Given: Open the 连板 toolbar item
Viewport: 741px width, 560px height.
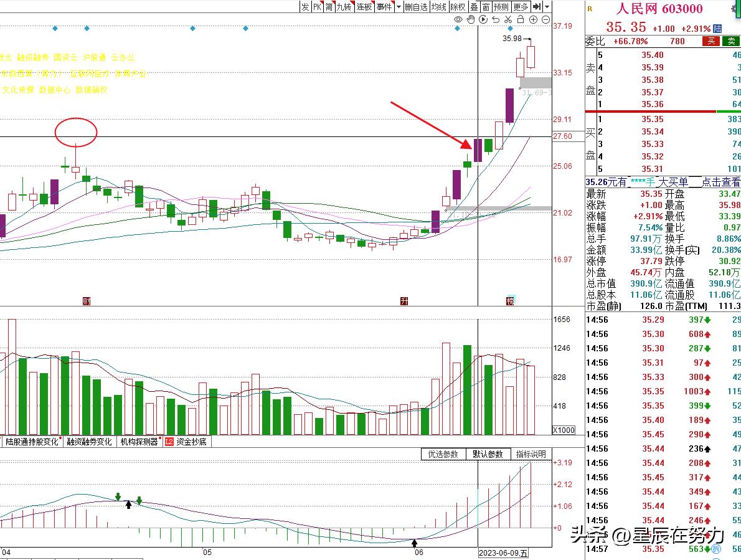Looking at the screenshot, I should point(364,7).
